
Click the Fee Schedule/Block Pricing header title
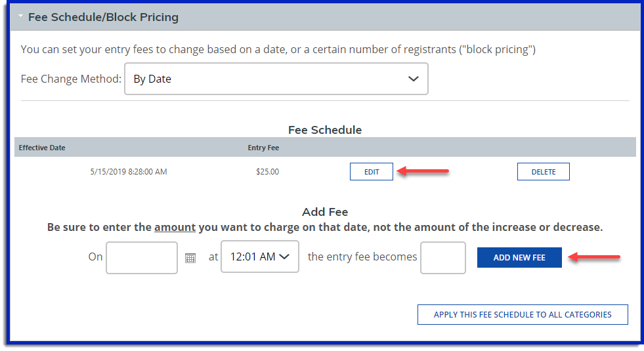pyautogui.click(x=103, y=17)
